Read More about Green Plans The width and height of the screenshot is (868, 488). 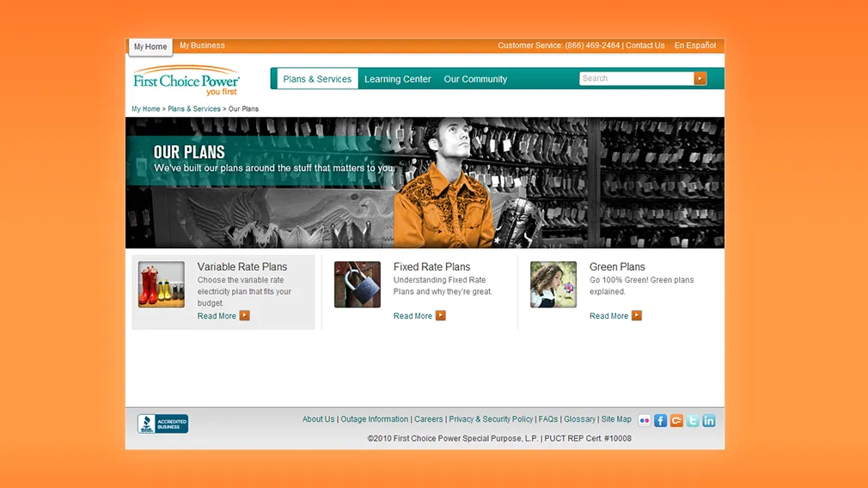[608, 316]
